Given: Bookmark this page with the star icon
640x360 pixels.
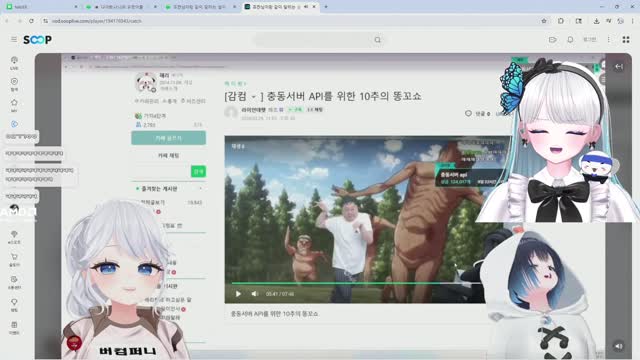Looking at the screenshot, I should (x=544, y=21).
